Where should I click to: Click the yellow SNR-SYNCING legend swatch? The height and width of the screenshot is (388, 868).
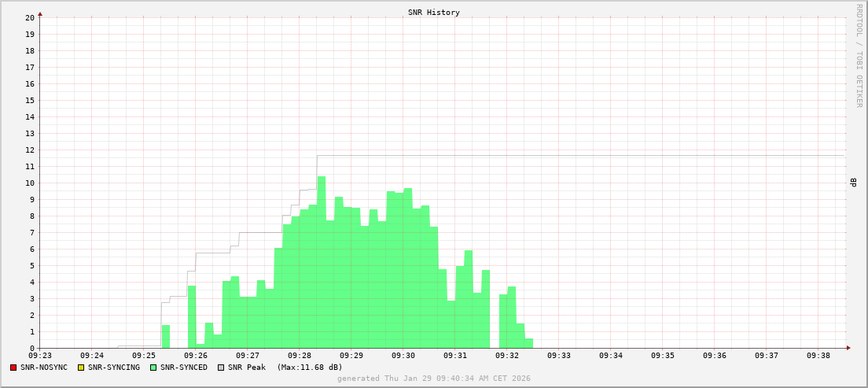tap(80, 368)
